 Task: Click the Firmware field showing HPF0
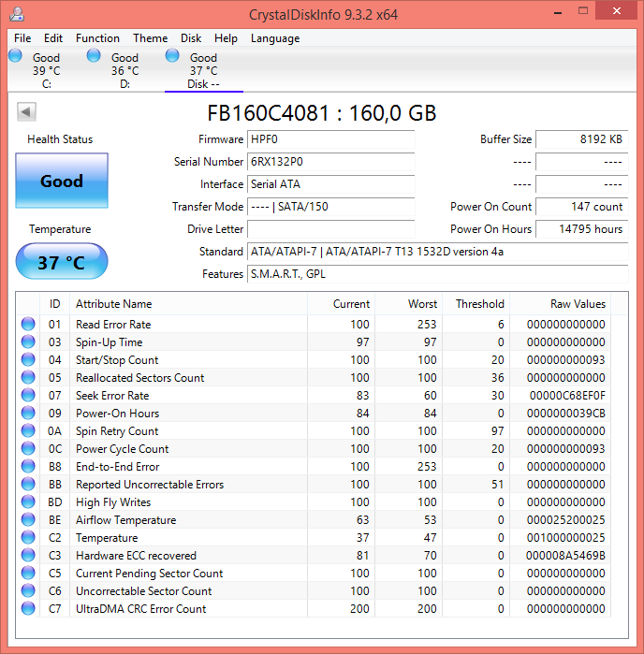[331, 139]
